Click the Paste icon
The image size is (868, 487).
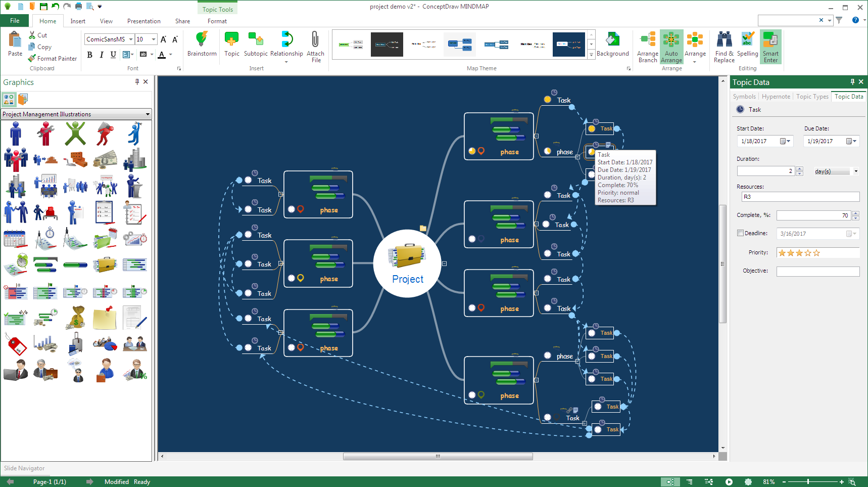coord(15,40)
